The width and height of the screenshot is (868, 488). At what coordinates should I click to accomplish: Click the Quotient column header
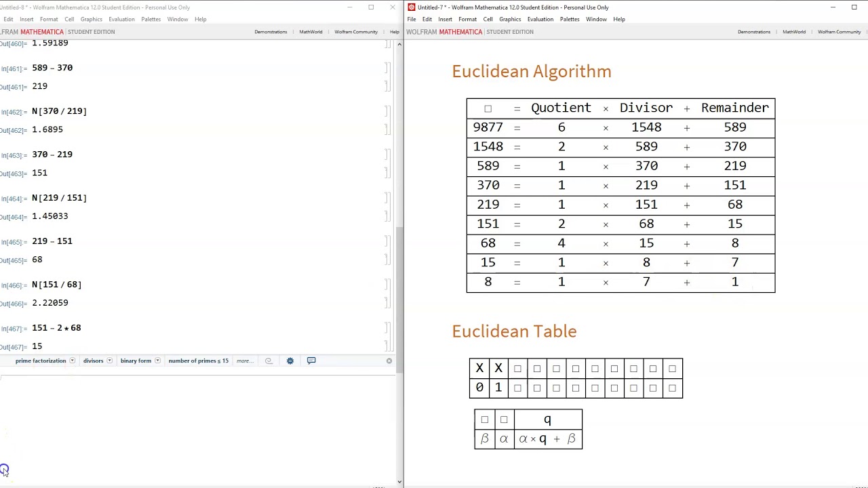tap(561, 108)
